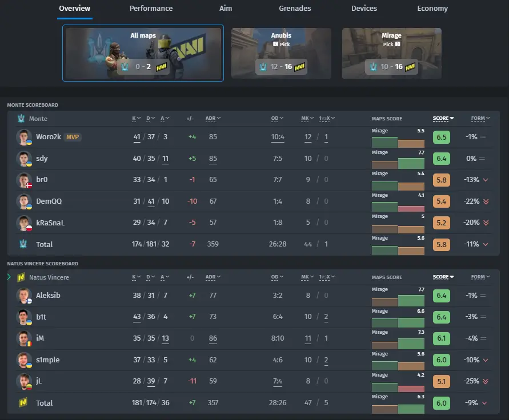Click NAVI logo on Mirage card
Image resolution: width=509 pixels, height=420 pixels.
point(410,67)
